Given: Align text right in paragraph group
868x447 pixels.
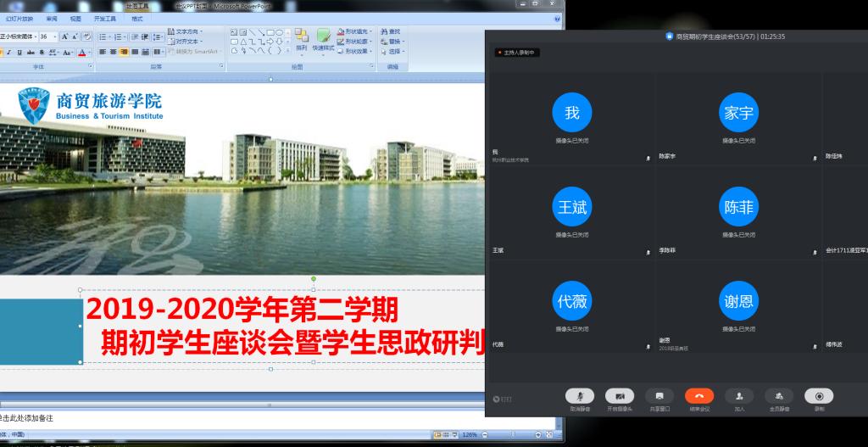Looking at the screenshot, I should 123,52.
